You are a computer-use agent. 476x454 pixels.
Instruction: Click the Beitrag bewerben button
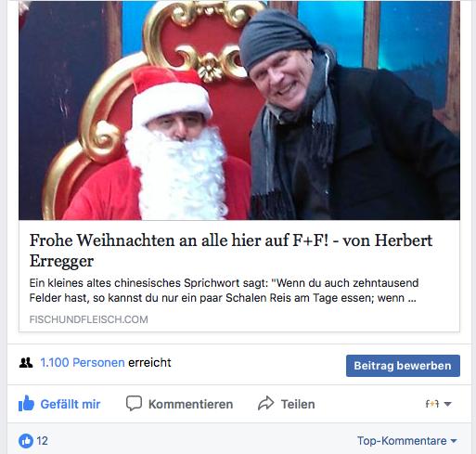403,366
